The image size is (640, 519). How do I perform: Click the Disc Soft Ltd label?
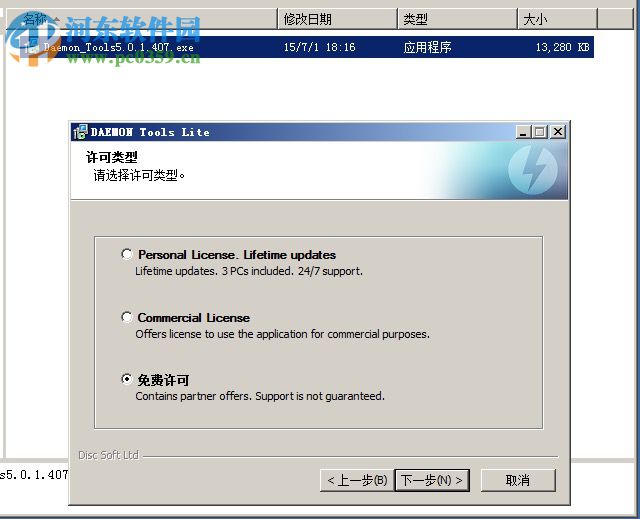coord(109,455)
